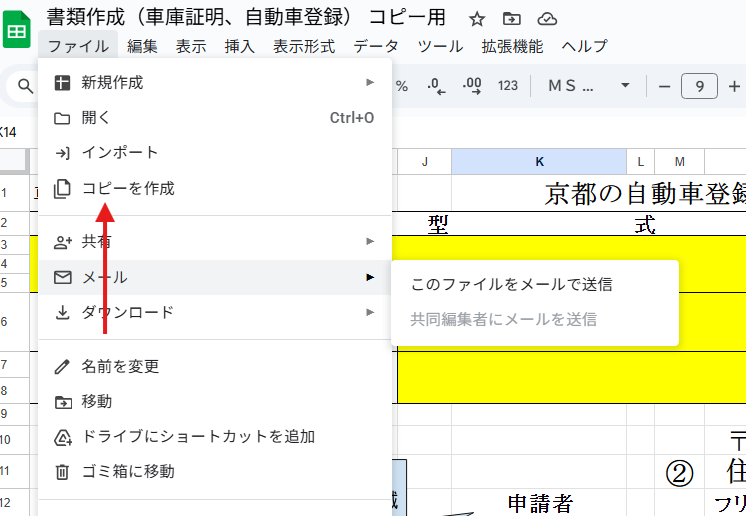Increase decimal places in toolbar
The width and height of the screenshot is (746, 516).
[472, 86]
